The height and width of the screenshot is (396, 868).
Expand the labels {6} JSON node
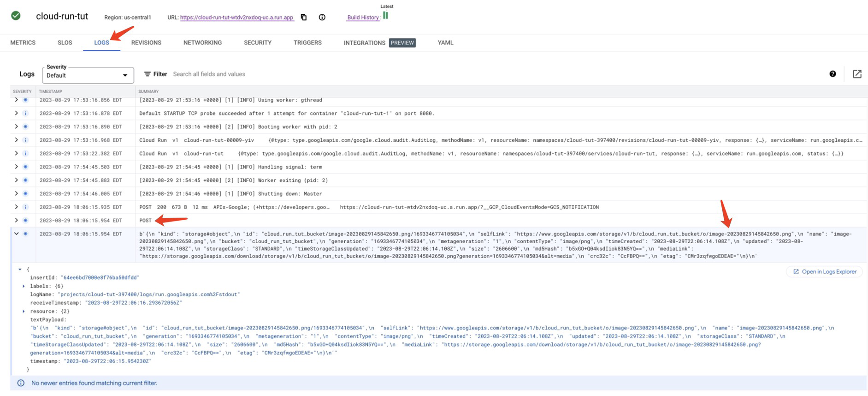pyautogui.click(x=24, y=286)
